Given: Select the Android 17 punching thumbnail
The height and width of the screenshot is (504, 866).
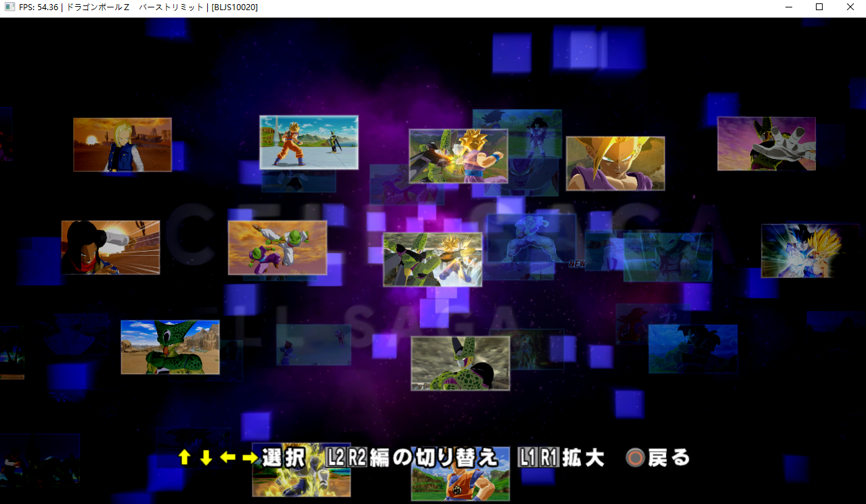Looking at the screenshot, I should (110, 247).
